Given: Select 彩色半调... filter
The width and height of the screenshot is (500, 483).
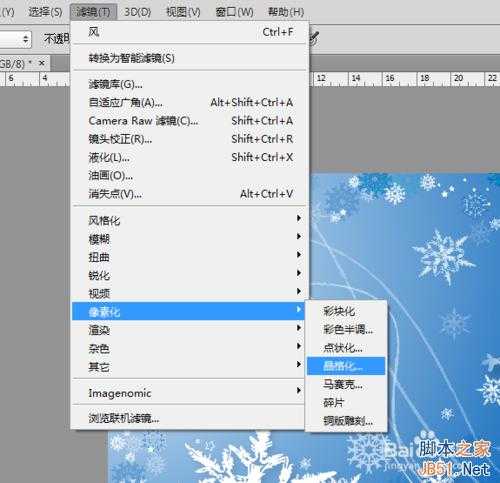Looking at the screenshot, I should [x=346, y=330].
